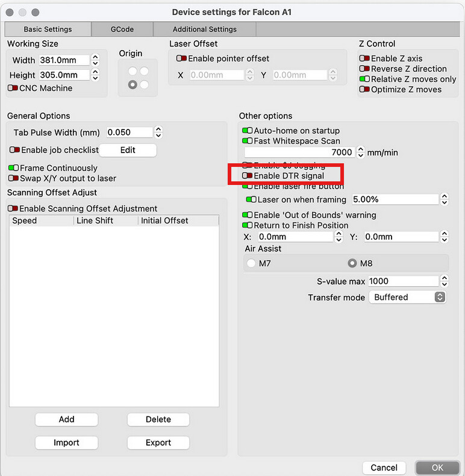Click the S-value max field

(404, 281)
